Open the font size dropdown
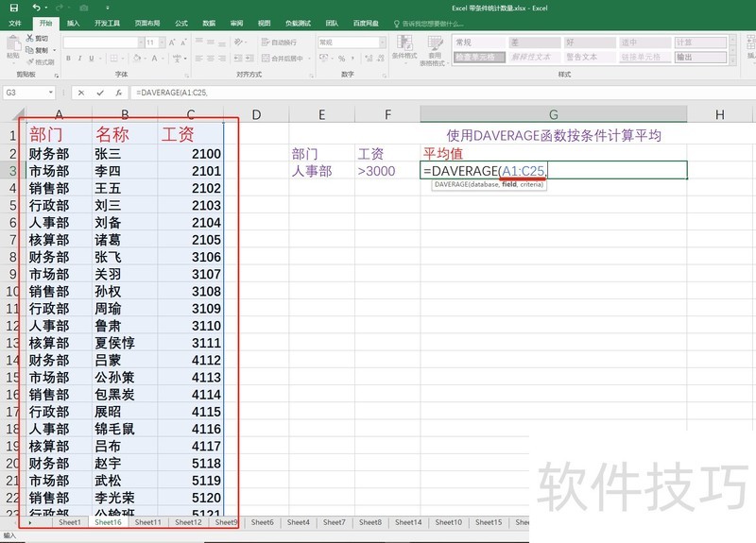 (161, 42)
